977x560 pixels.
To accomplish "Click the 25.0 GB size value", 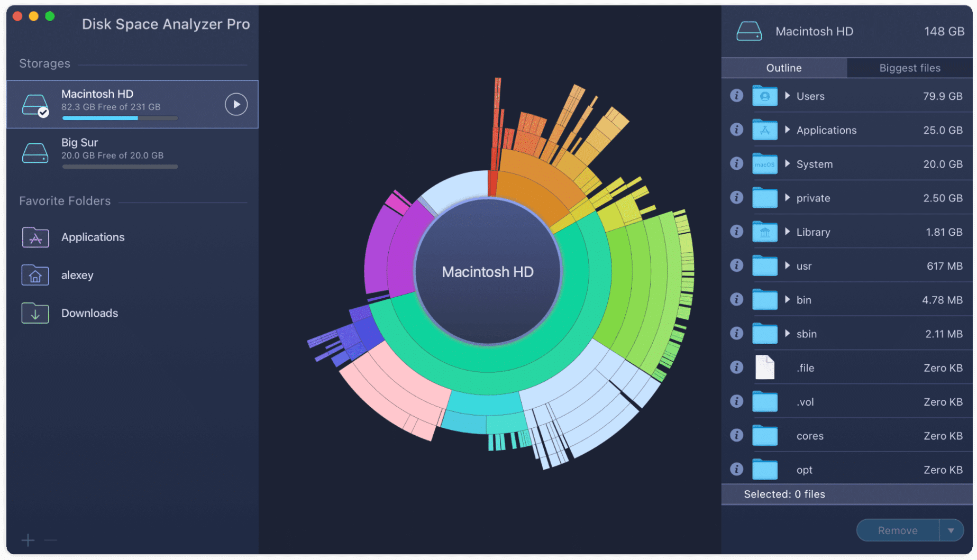I will tap(943, 130).
